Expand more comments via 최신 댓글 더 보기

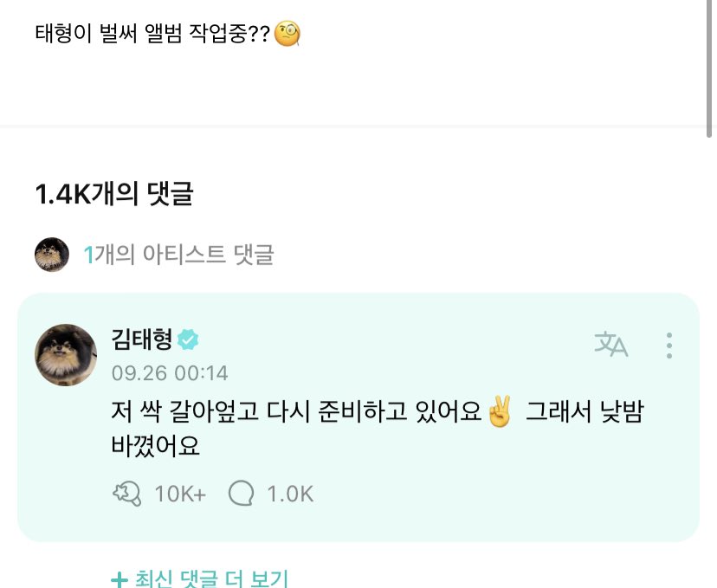(211, 578)
